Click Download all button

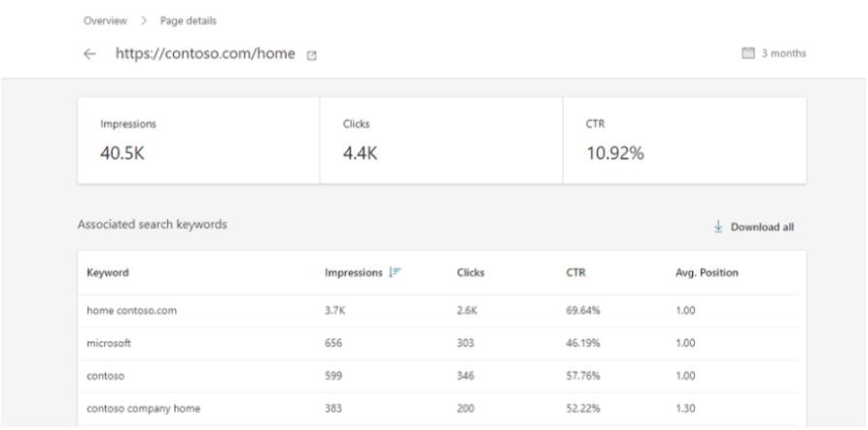754,228
